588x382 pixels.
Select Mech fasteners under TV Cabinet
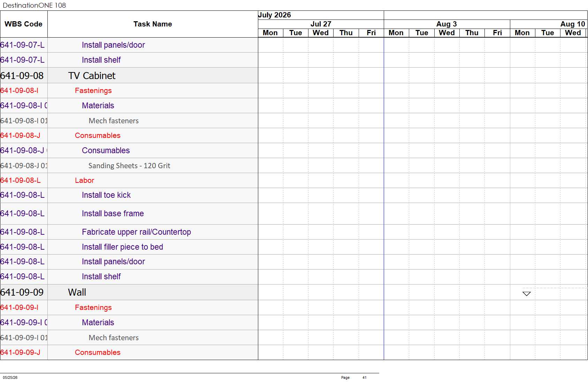coord(114,121)
